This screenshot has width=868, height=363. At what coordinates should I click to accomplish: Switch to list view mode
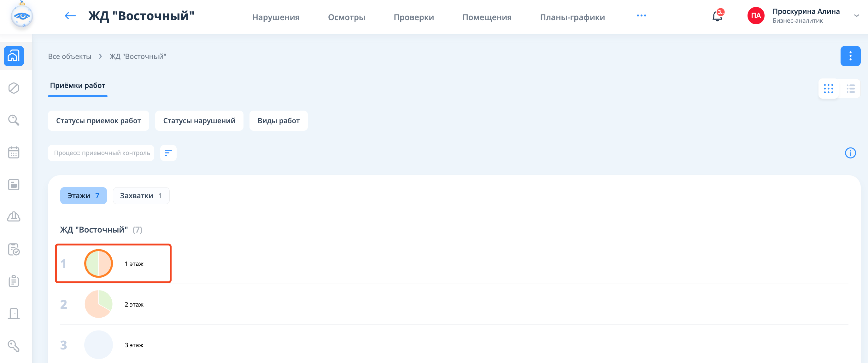850,89
